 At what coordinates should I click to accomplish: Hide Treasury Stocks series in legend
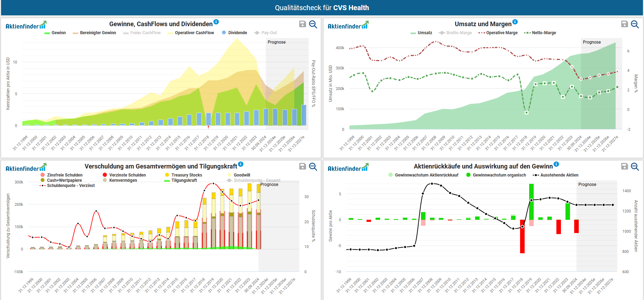tap(186, 175)
